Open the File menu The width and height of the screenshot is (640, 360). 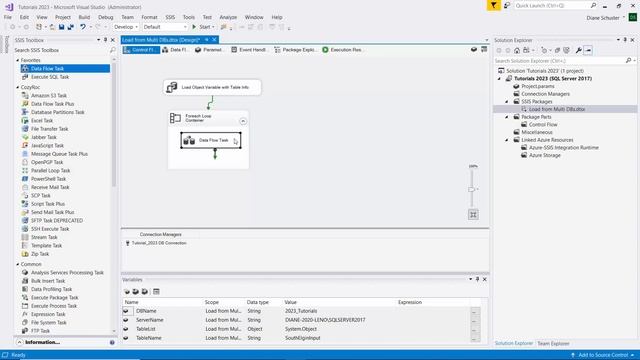tap(8, 17)
